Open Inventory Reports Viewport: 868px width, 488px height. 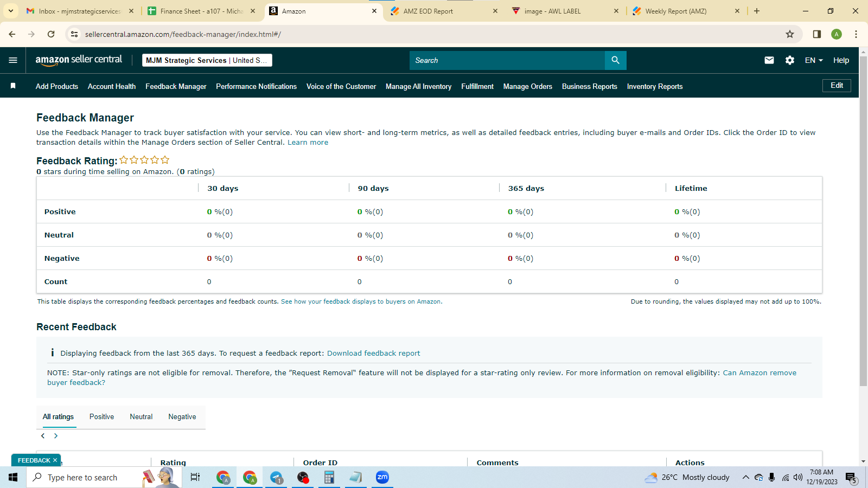pos(655,86)
